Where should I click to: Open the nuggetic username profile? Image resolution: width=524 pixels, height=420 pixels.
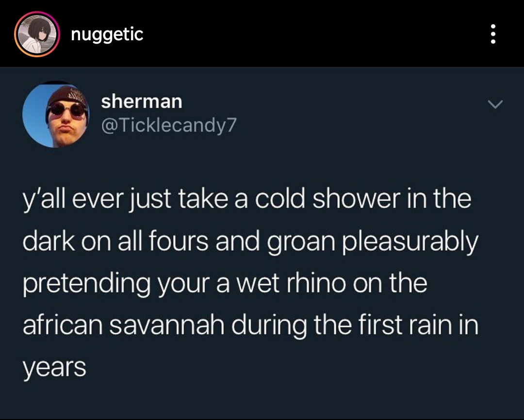pos(107,35)
